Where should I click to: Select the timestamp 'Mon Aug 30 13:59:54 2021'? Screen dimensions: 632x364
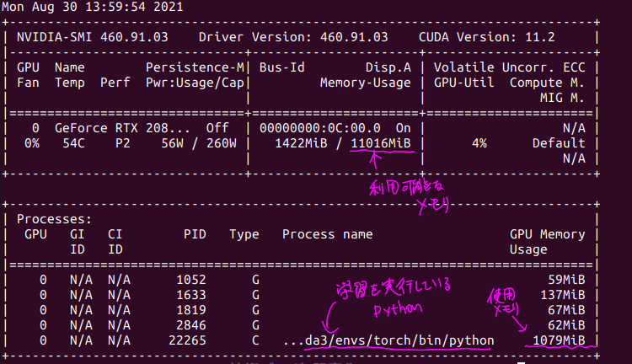click(x=93, y=7)
